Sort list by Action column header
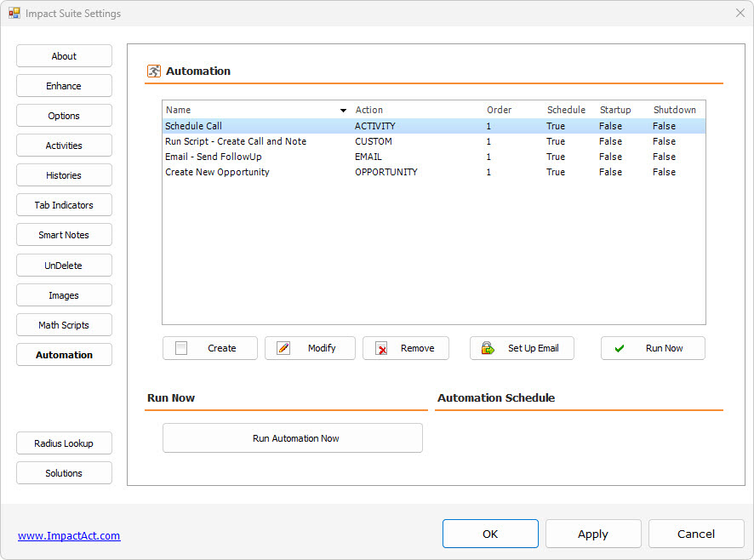Image resolution: width=754 pixels, height=560 pixels. [369, 110]
